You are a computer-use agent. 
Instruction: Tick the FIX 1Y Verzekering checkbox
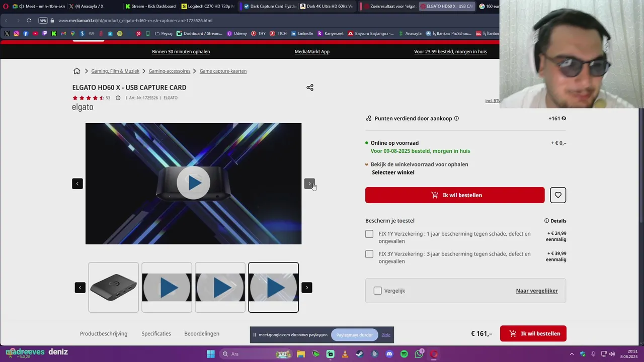click(x=369, y=234)
